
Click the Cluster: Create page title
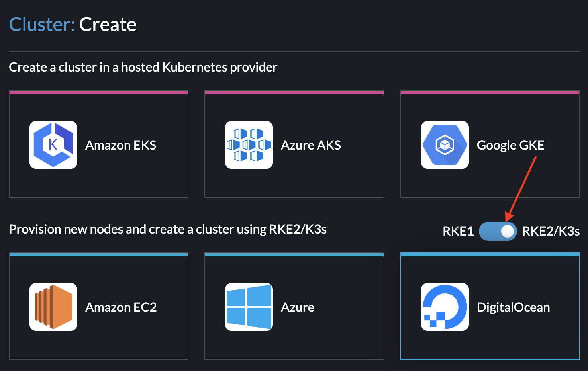pyautogui.click(x=73, y=24)
